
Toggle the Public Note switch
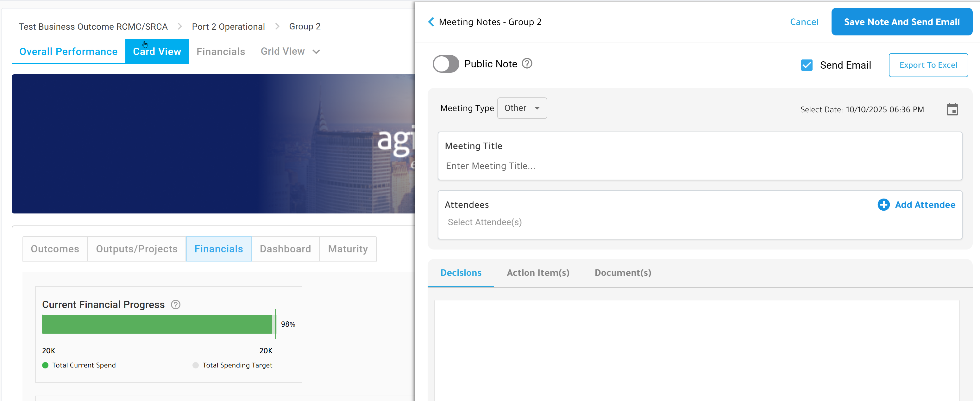(x=446, y=64)
